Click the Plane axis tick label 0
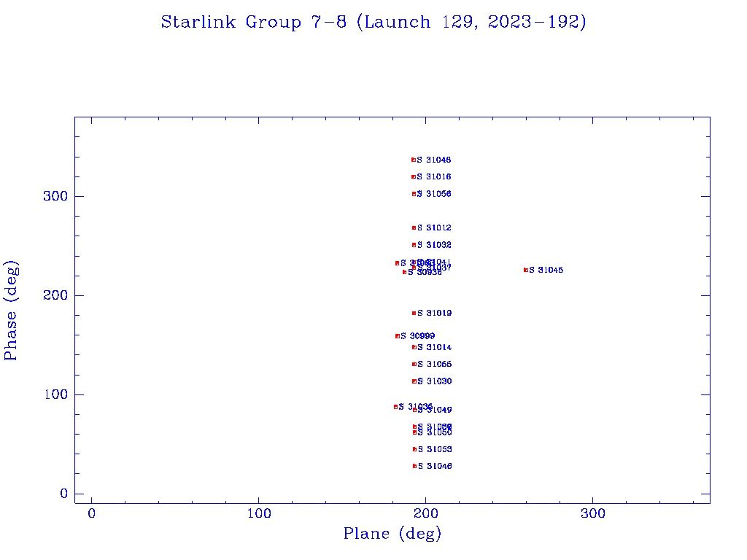The width and height of the screenshot is (747, 560). pyautogui.click(x=91, y=513)
